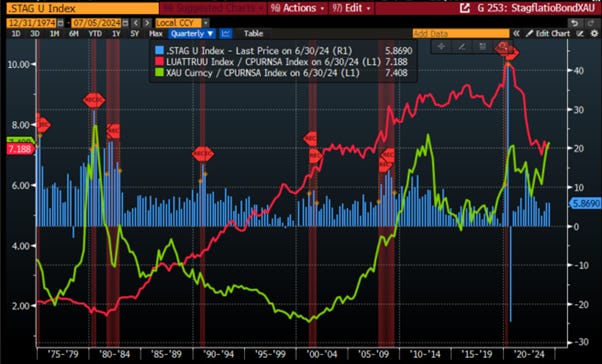Image resolution: width=602 pixels, height=364 pixels.
Task: Select the 1Y range tab
Action: point(116,34)
